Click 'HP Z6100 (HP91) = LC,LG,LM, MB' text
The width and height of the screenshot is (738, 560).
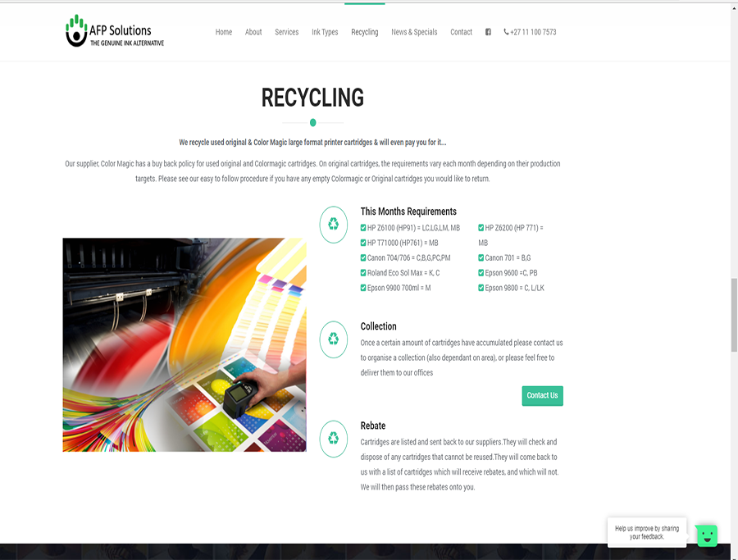click(414, 228)
